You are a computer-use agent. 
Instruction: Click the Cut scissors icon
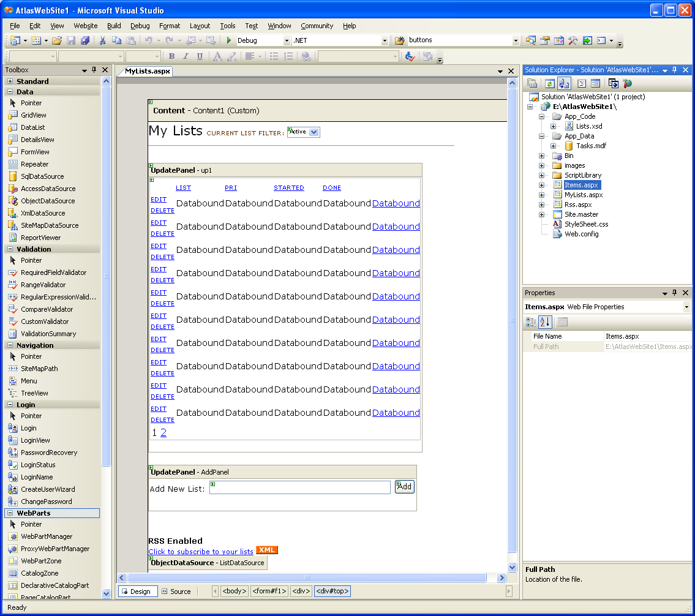click(x=102, y=40)
